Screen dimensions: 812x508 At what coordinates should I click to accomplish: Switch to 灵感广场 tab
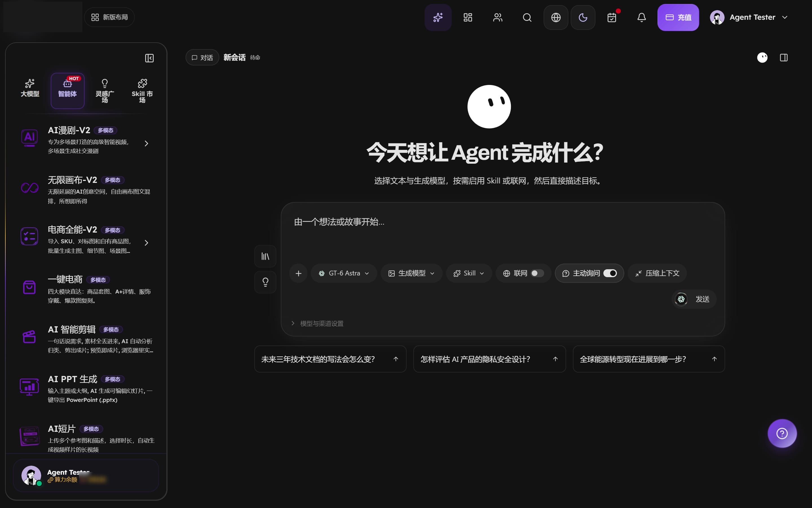point(105,91)
